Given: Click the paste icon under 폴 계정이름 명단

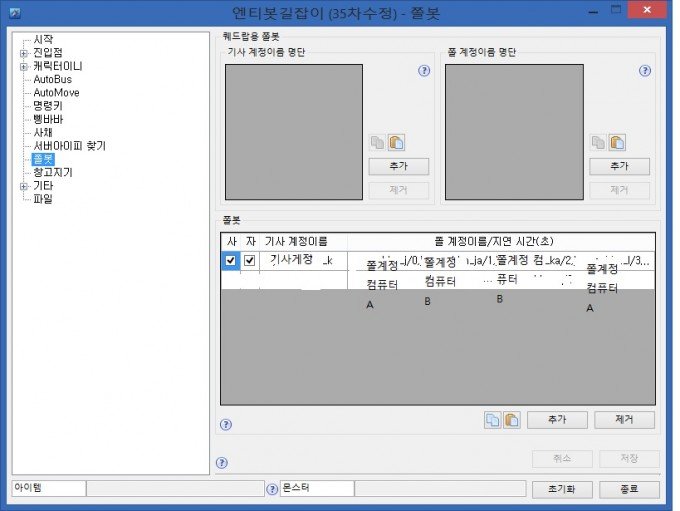Looking at the screenshot, I should (x=616, y=143).
